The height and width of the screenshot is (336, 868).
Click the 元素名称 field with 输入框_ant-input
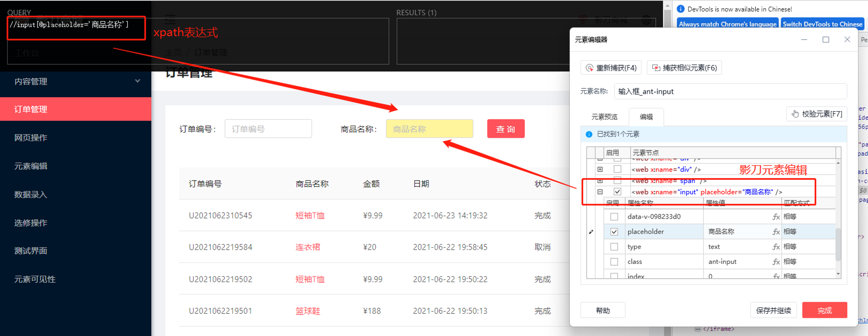coord(730,91)
